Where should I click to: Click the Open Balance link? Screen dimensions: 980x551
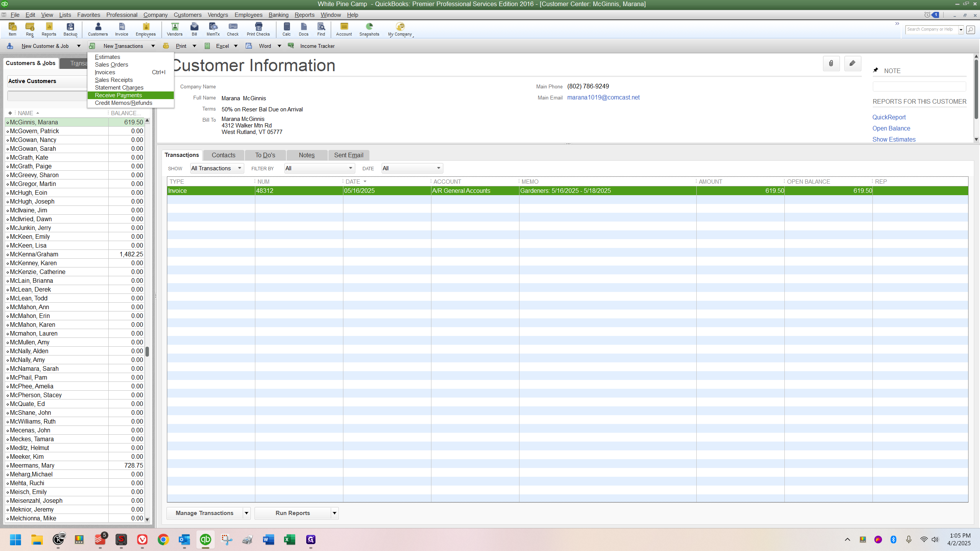click(891, 129)
